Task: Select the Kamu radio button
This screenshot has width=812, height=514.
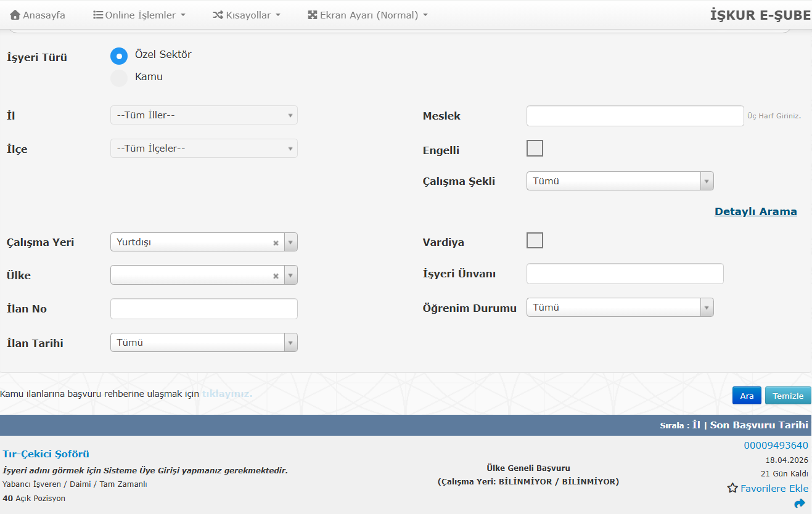Action: tap(119, 78)
